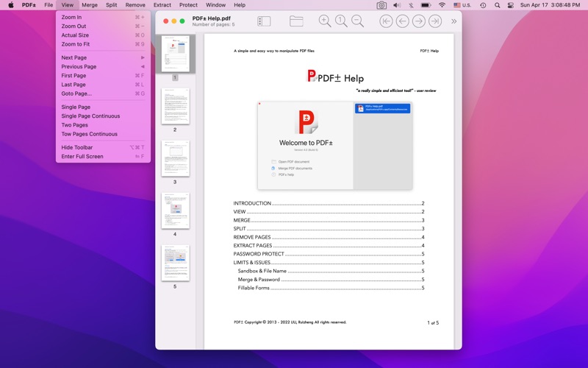This screenshot has height=368, width=588.
Task: Open Time Machine menu bar icon
Action: point(483,5)
